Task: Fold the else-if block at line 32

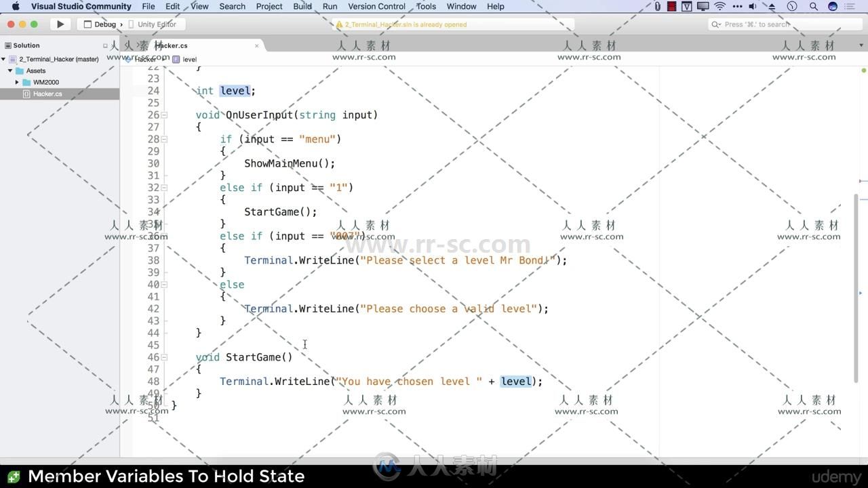Action: click(x=164, y=188)
